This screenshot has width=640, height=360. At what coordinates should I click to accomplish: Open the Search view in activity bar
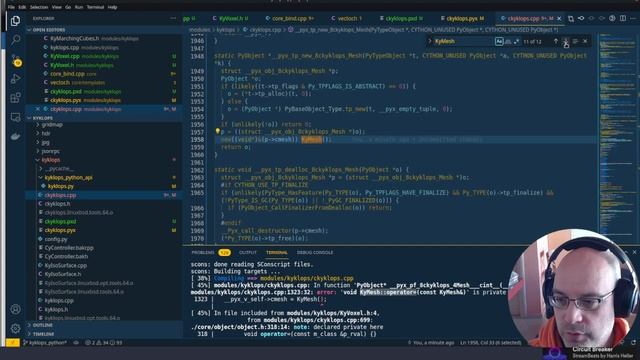[16, 40]
